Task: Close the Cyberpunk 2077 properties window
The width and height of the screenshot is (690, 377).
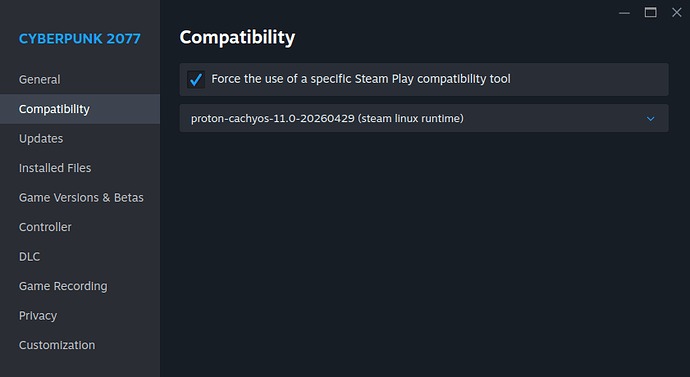Action: click(x=676, y=13)
